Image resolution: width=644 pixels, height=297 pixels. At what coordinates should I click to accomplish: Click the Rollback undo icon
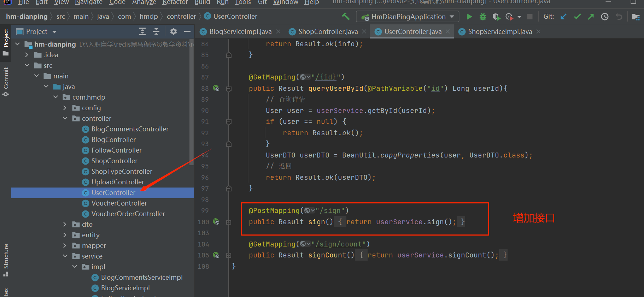coord(619,17)
